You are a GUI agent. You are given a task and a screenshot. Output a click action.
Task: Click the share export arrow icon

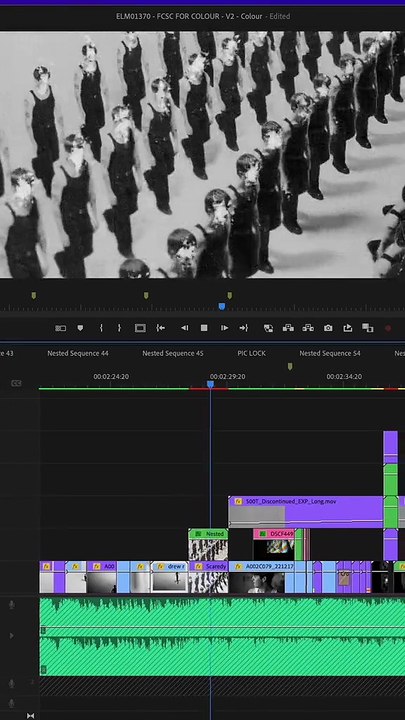pos(348,328)
